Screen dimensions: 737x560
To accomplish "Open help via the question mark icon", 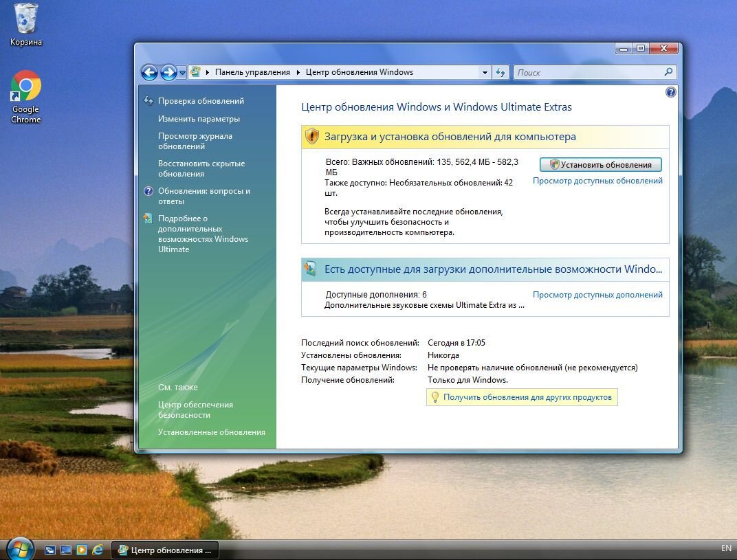I will [671, 91].
